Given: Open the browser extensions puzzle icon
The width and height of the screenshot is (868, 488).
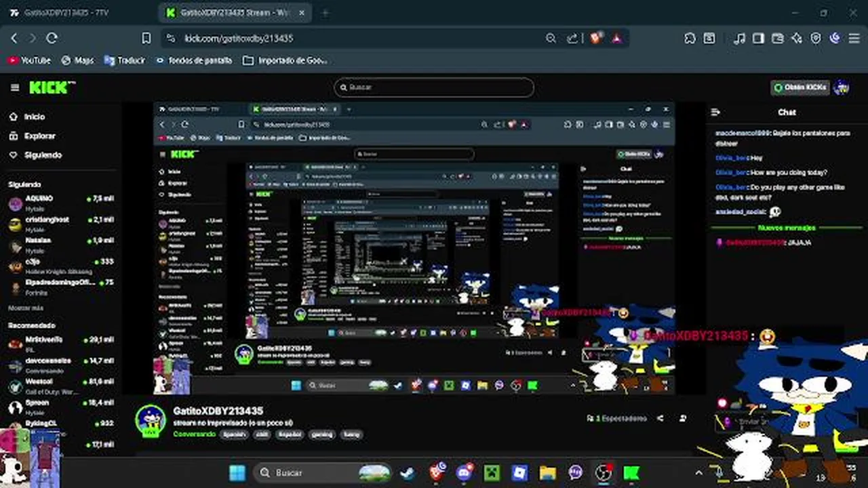Looking at the screenshot, I should (690, 39).
